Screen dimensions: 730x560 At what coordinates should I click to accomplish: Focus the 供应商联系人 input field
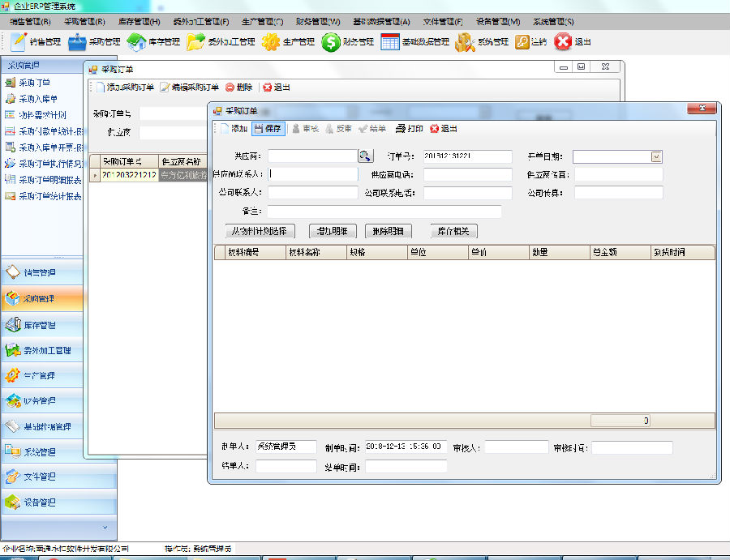click(313, 174)
